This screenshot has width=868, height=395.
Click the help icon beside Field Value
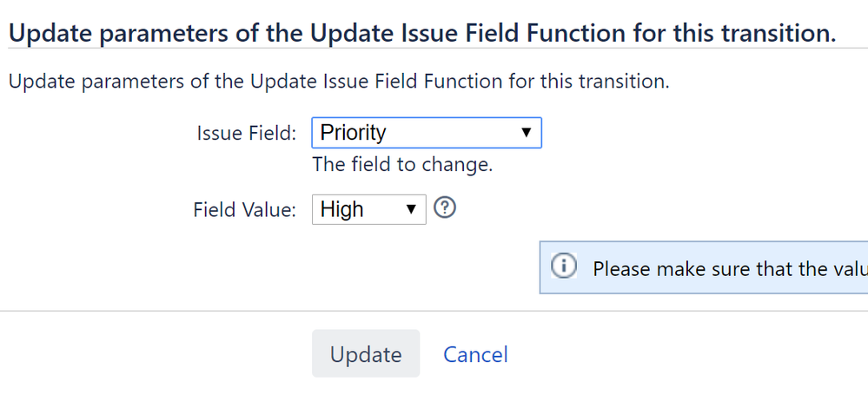click(x=445, y=209)
